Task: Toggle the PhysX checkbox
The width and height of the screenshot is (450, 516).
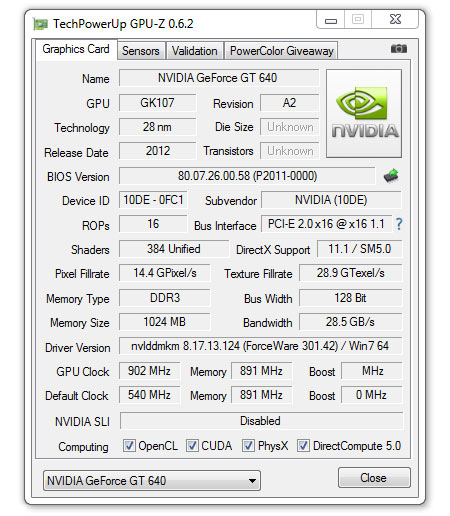Action: coord(248,445)
